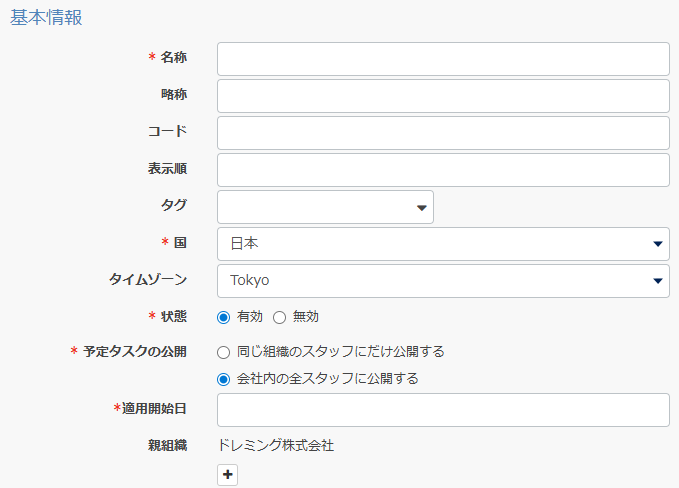Viewport: 679px width, 488px height.
Task: Select the 有効 radio button
Action: [224, 317]
